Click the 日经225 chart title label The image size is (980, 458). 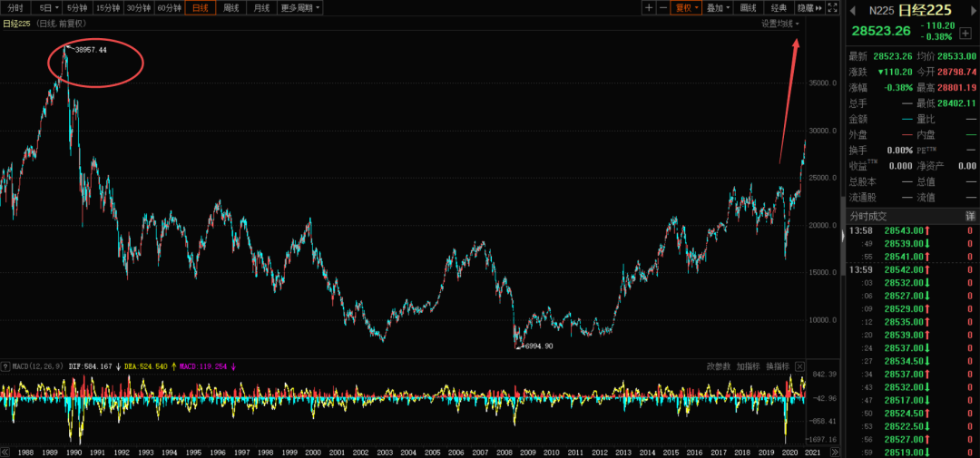pos(17,24)
